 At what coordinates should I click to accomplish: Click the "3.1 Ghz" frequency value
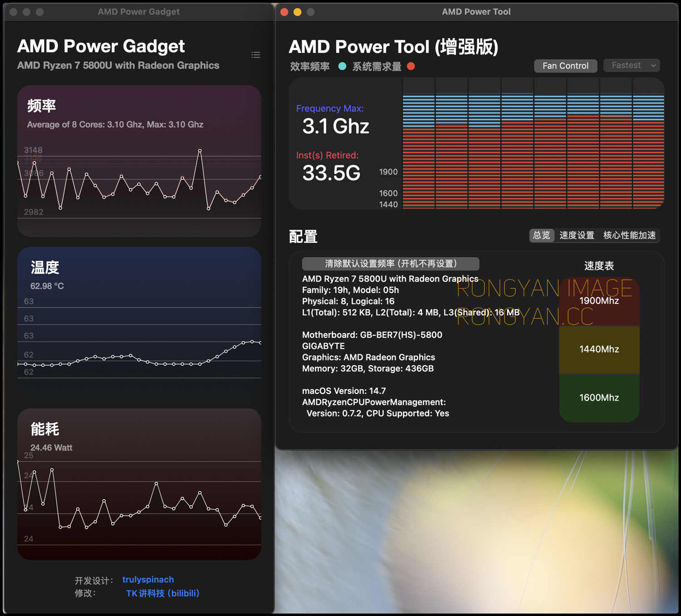coord(336,126)
